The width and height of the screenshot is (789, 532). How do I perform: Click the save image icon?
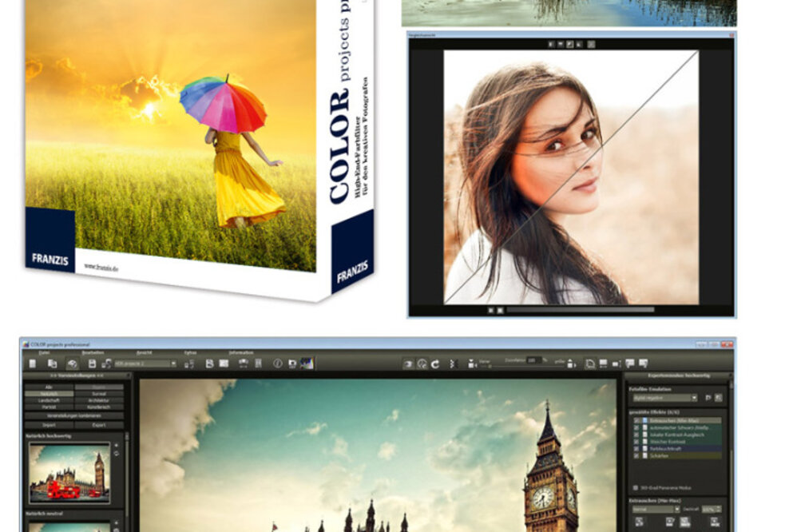click(91, 363)
